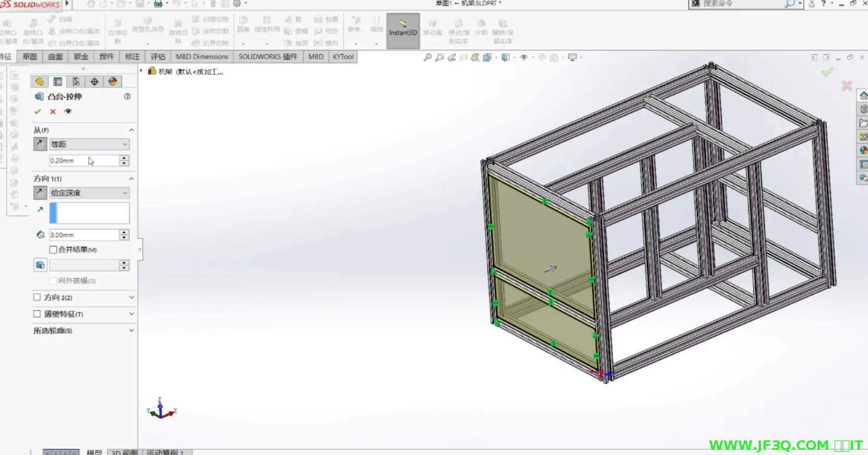Toggle detailed preview eye icon
The height and width of the screenshot is (455, 868).
click(68, 111)
